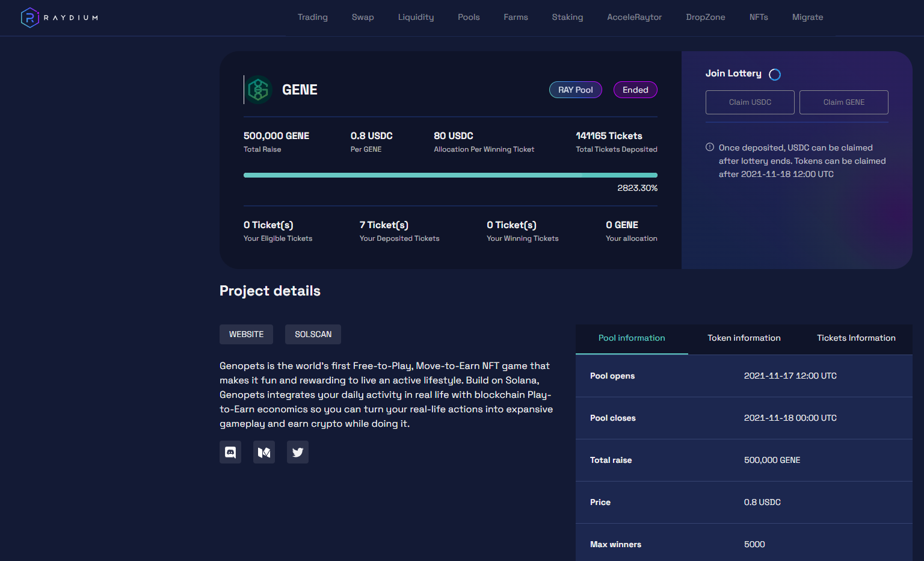This screenshot has width=924, height=561.
Task: Click the RAY Pool badge
Action: point(576,90)
